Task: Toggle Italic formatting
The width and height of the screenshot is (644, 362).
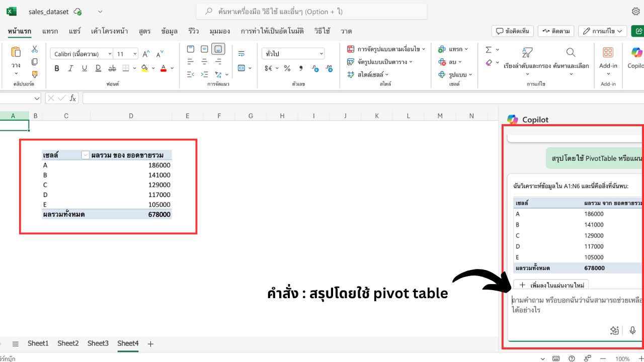Action: pyautogui.click(x=70, y=68)
